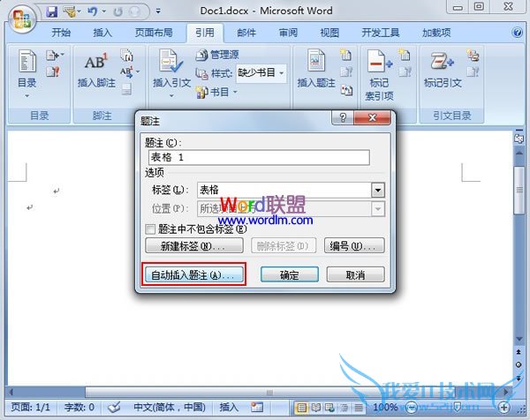Click the update table icon in 目录 group

(53, 71)
